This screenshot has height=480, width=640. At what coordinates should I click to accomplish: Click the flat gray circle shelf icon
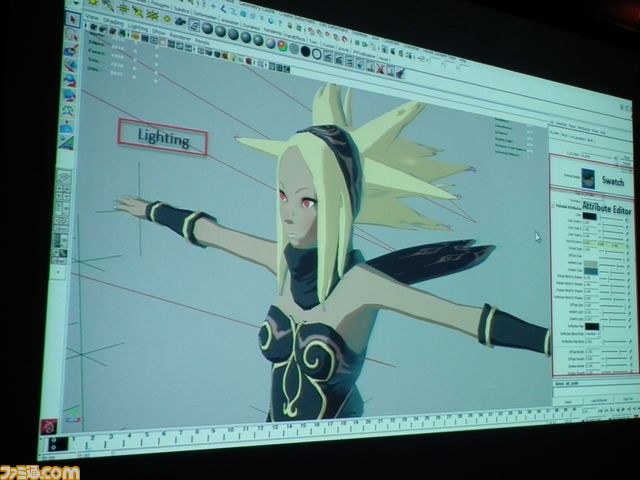click(294, 49)
